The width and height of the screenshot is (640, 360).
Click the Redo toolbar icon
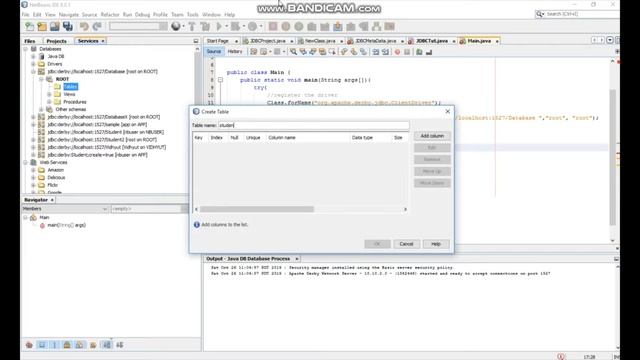pyautogui.click(x=97, y=27)
